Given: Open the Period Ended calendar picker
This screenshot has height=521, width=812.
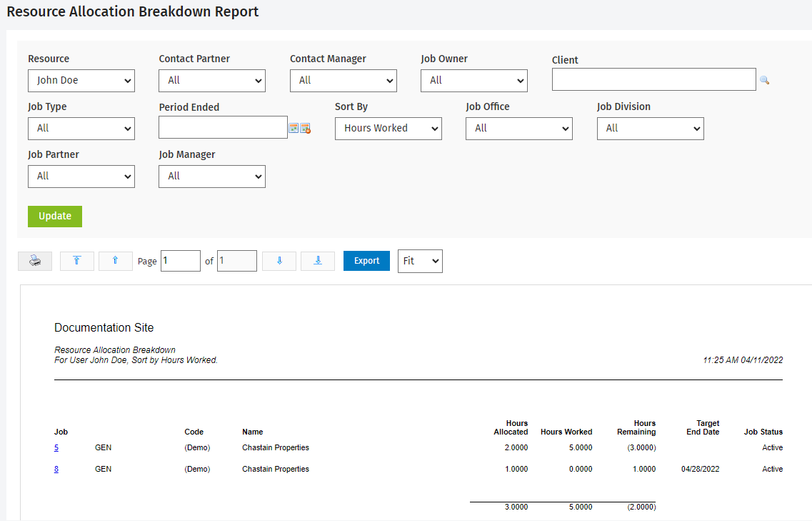Looking at the screenshot, I should click(x=294, y=128).
